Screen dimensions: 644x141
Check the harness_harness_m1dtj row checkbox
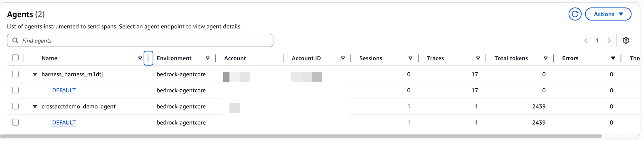15,74
